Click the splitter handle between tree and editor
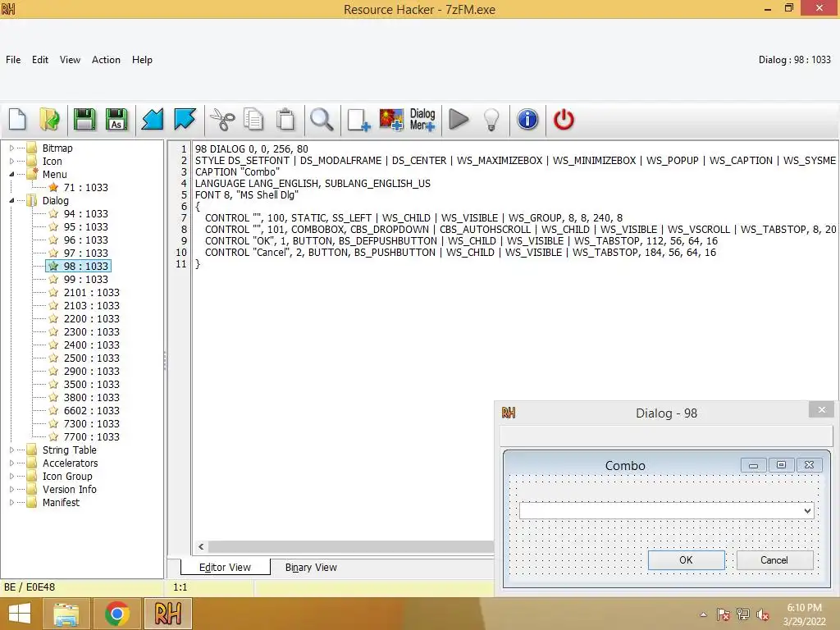This screenshot has height=630, width=840. coord(165,361)
